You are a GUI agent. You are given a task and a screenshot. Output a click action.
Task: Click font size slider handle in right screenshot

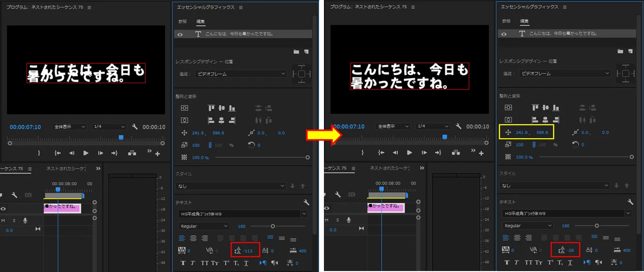[x=597, y=226]
